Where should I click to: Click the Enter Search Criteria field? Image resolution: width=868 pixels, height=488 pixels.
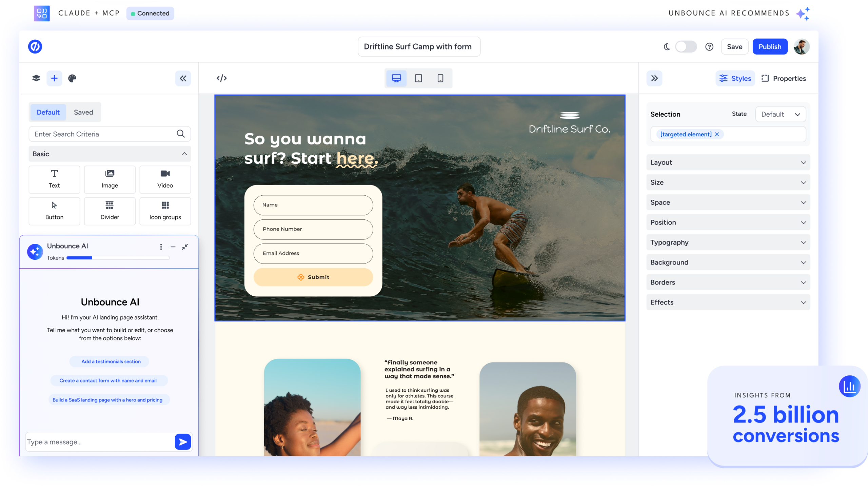pyautogui.click(x=110, y=134)
